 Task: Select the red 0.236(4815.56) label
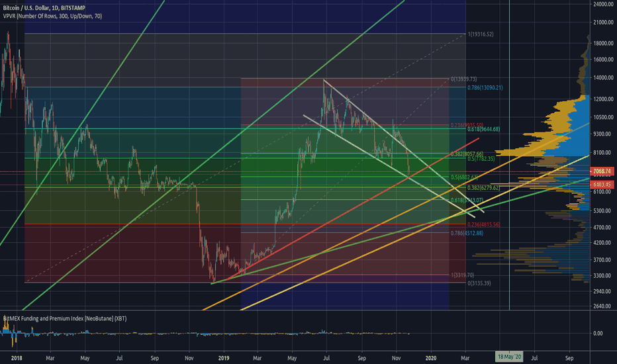tap(484, 224)
